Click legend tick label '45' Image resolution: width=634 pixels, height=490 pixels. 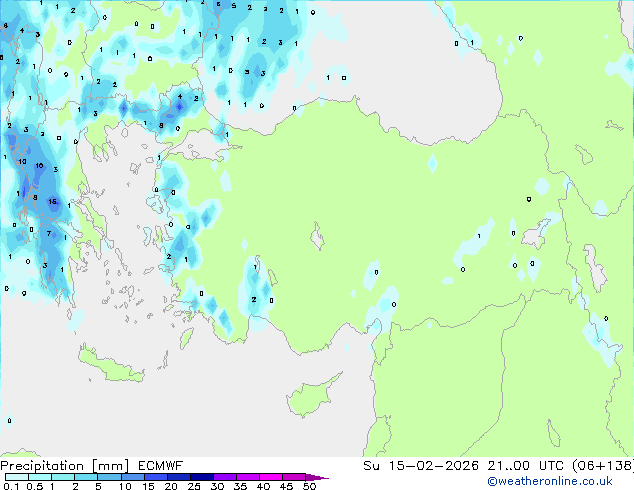286,486
